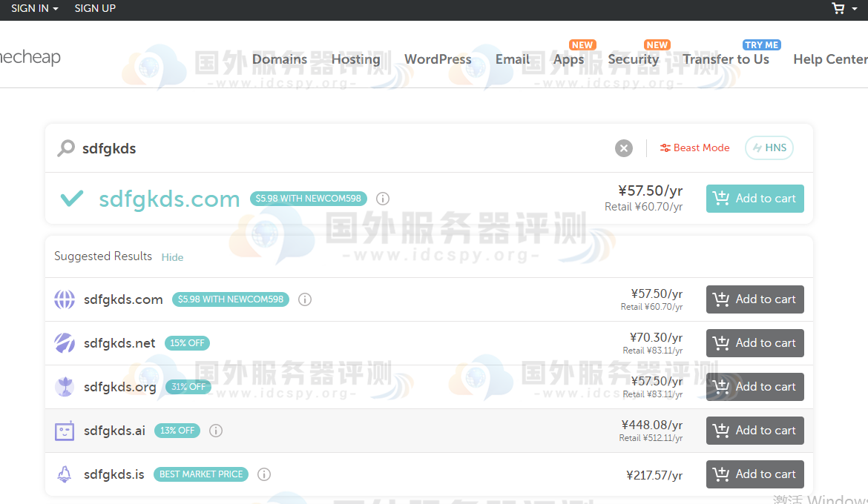Image resolution: width=868 pixels, height=504 pixels.
Task: Show info icon in suggested sdfgkds.com row
Action: pyautogui.click(x=304, y=299)
